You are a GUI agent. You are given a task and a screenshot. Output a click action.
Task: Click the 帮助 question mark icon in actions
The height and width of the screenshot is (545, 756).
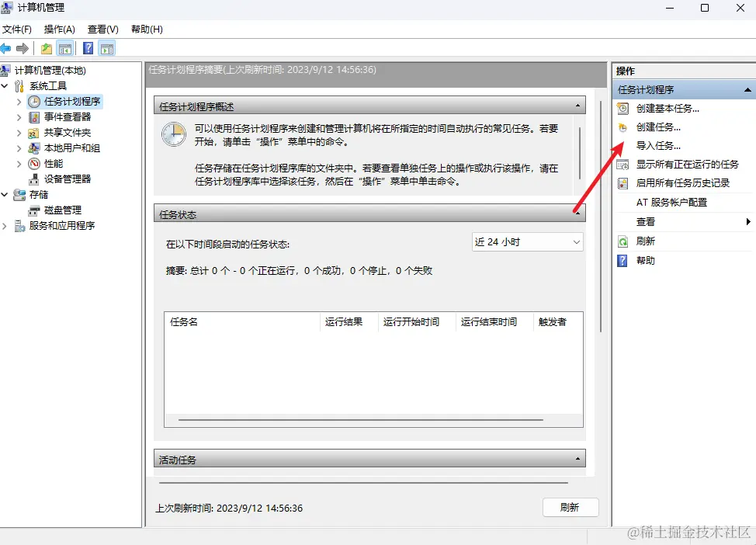pos(623,261)
